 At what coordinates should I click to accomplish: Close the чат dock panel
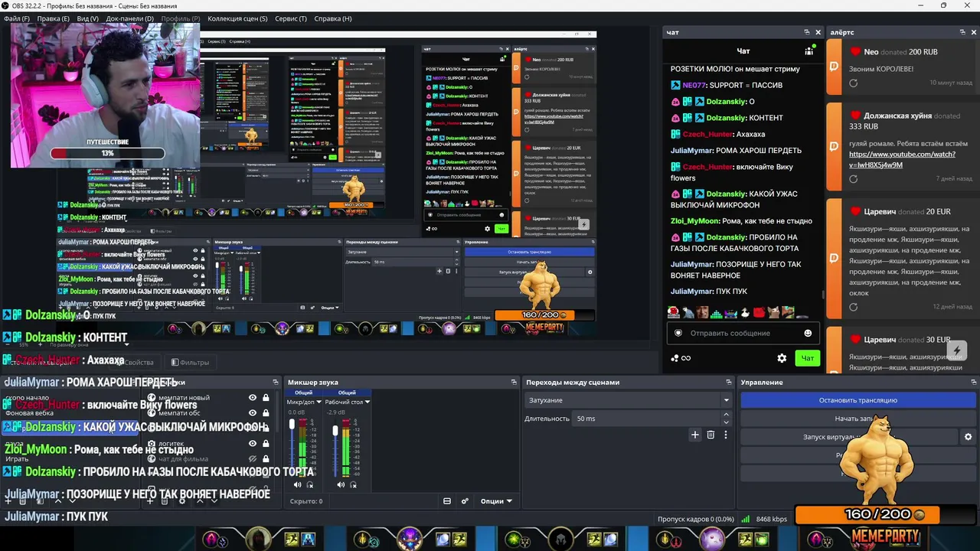(818, 32)
